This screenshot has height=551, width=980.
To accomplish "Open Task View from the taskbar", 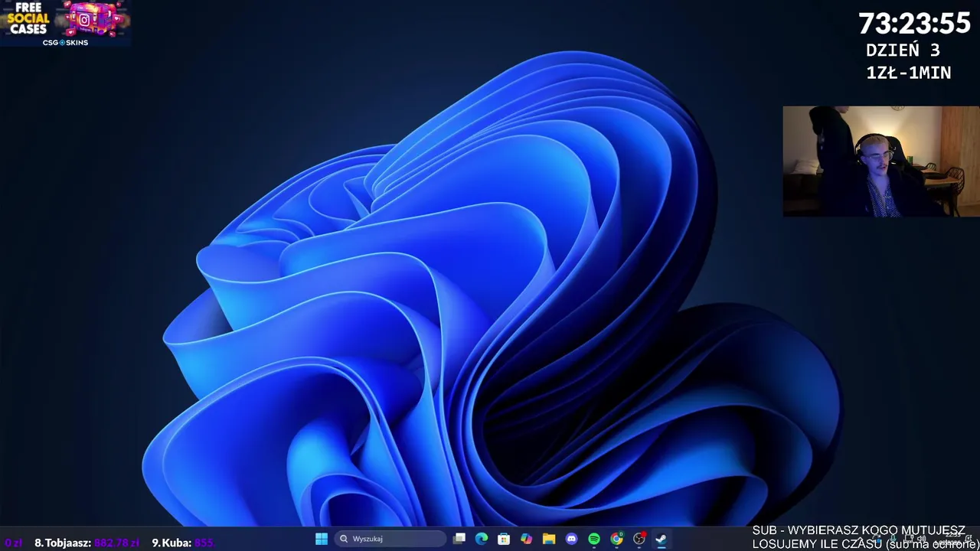I will pyautogui.click(x=459, y=539).
